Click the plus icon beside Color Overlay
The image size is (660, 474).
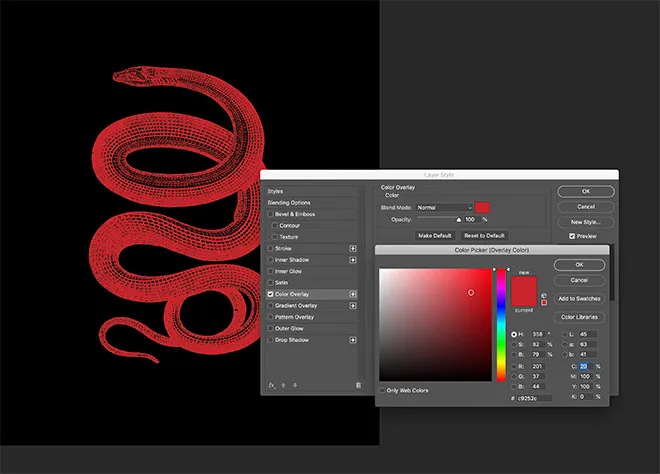point(353,294)
